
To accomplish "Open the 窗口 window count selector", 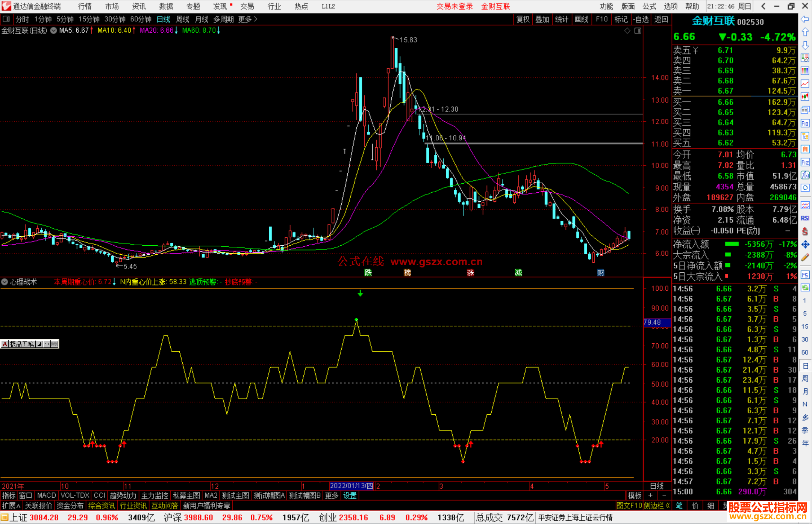I will pyautogui.click(x=26, y=495).
